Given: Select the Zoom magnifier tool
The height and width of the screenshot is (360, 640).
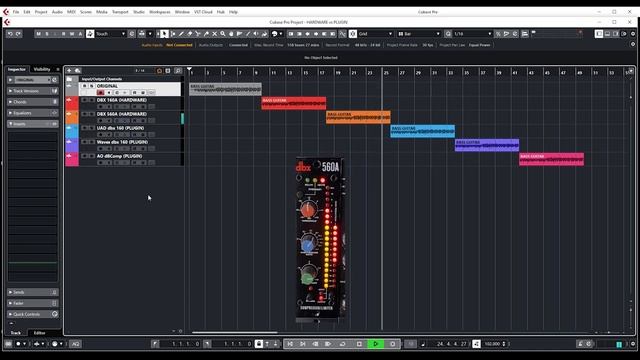Looking at the screenshot, I should coord(223,34).
